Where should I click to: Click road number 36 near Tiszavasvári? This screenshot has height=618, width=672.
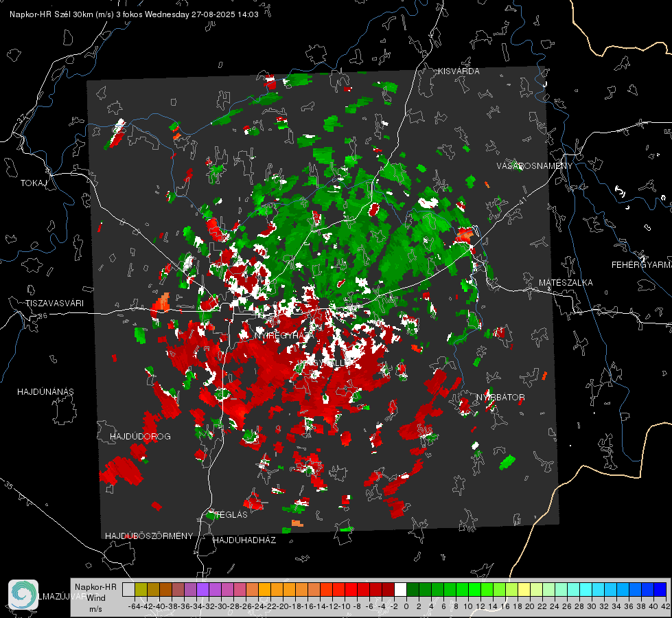coord(43,316)
